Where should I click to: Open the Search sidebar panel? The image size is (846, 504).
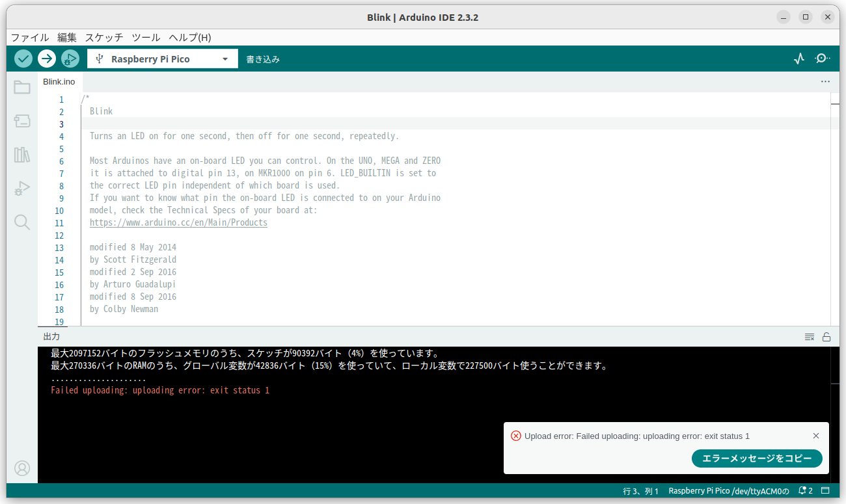21,222
